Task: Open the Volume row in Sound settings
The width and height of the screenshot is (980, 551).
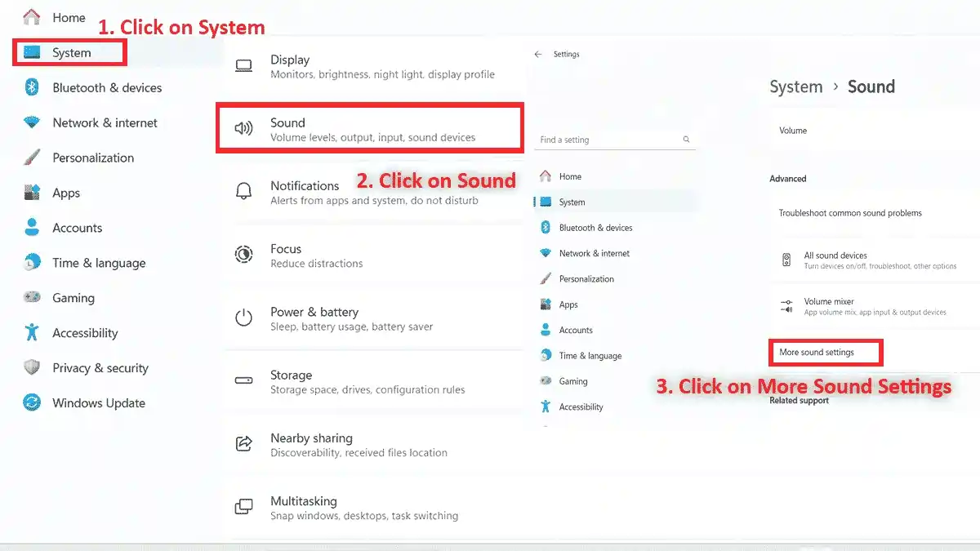Action: [874, 131]
